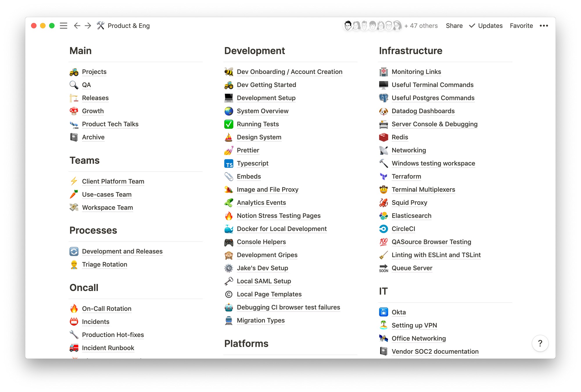Image resolution: width=581 pixels, height=392 pixels.
Task: Open Product Tech Talks
Action: click(110, 124)
